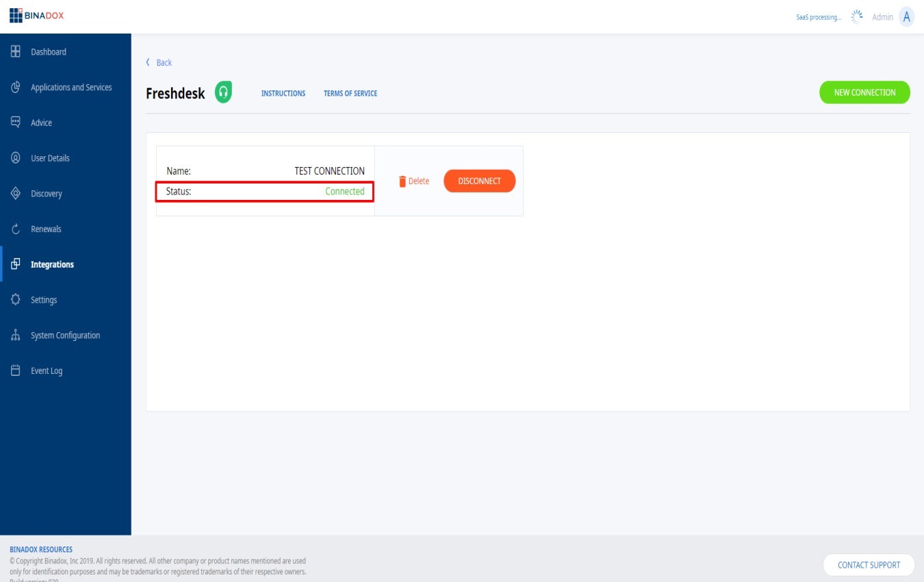
Task: Click the Integrations squares icon
Action: click(15, 264)
